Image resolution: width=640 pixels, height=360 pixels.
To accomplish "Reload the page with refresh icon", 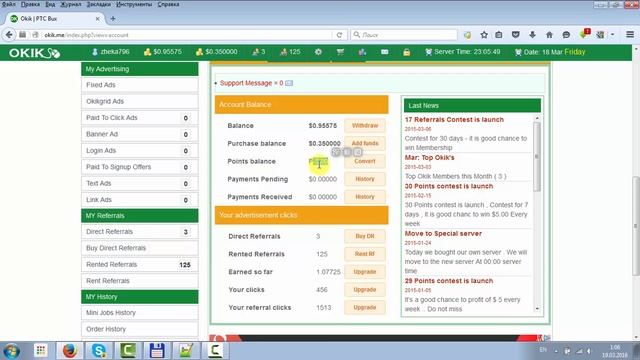I will (339, 35).
